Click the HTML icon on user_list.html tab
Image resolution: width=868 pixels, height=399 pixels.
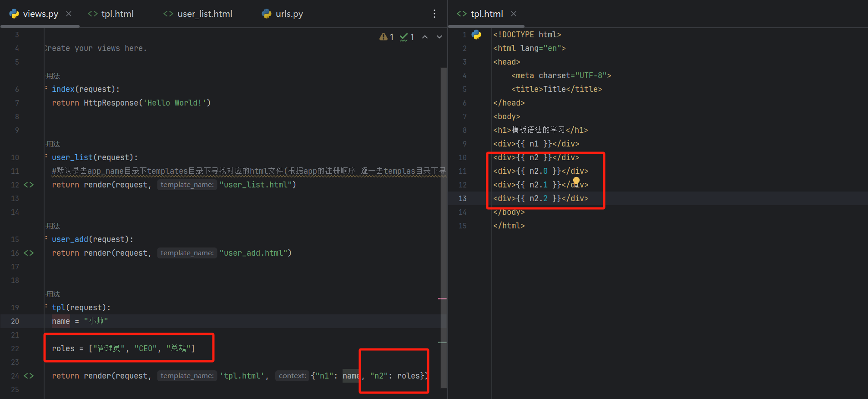(x=168, y=14)
